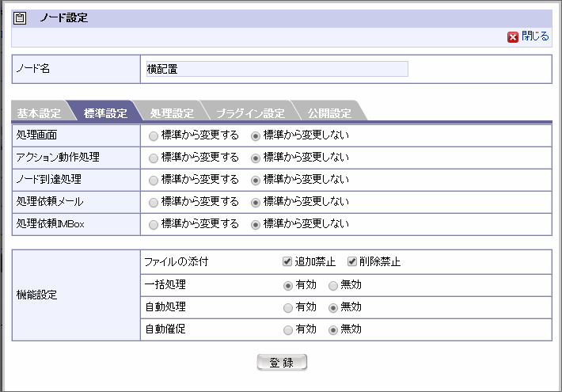The width and height of the screenshot is (562, 392).
Task: Switch to the 公開設定 tab
Action: [x=329, y=113]
